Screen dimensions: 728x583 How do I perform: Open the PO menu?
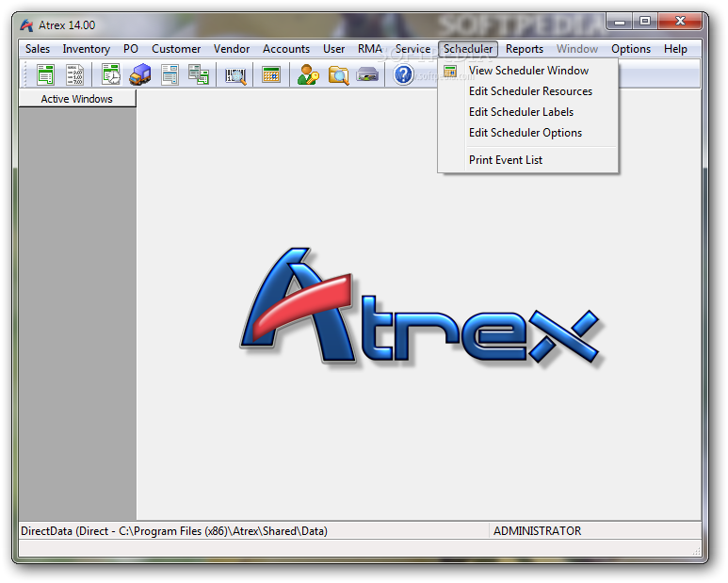point(131,49)
